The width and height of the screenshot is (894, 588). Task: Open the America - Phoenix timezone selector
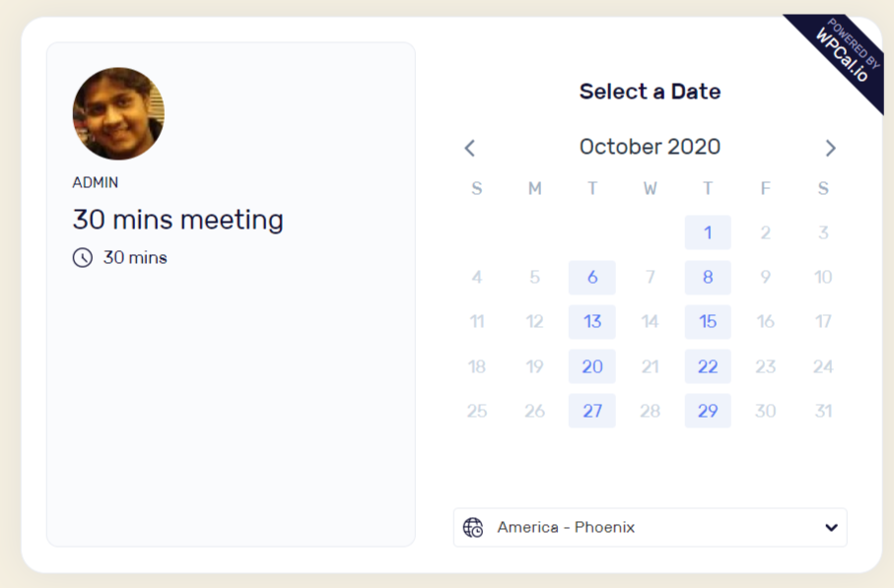(x=650, y=528)
